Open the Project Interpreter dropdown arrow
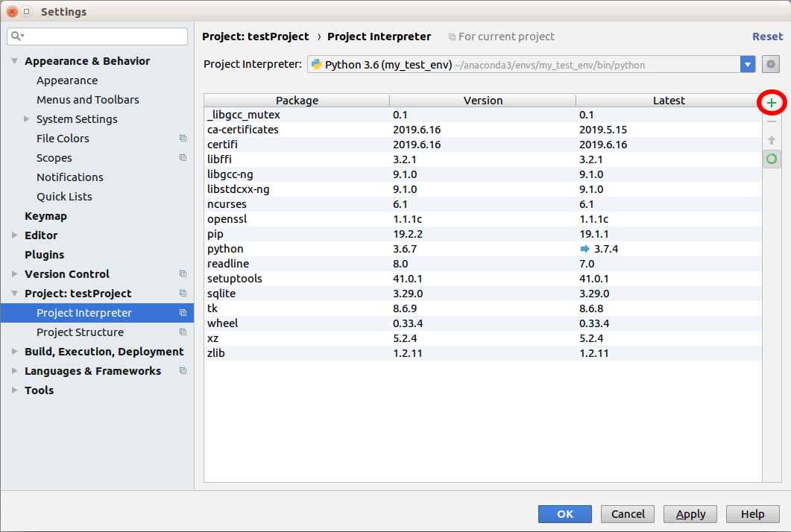This screenshot has height=532, width=791. [x=748, y=65]
